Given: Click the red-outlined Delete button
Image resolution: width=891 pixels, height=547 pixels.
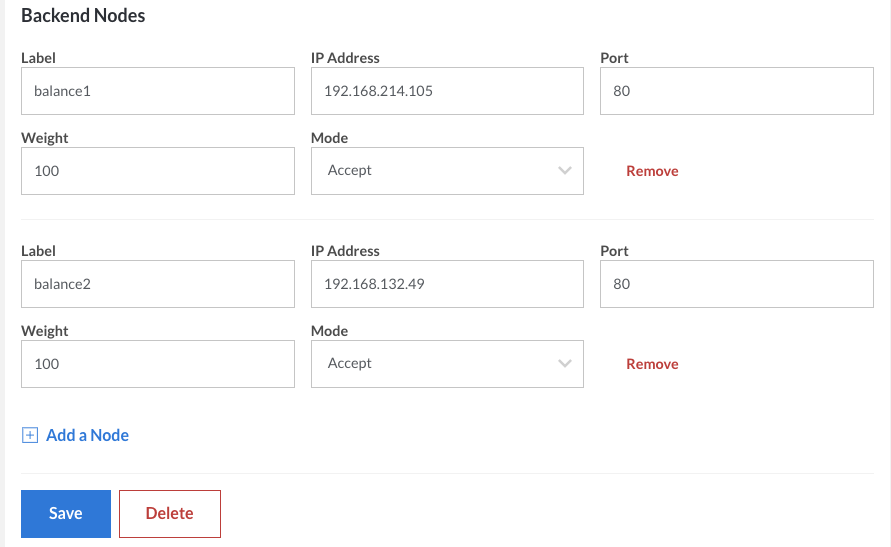Looking at the screenshot, I should pyautogui.click(x=169, y=514).
